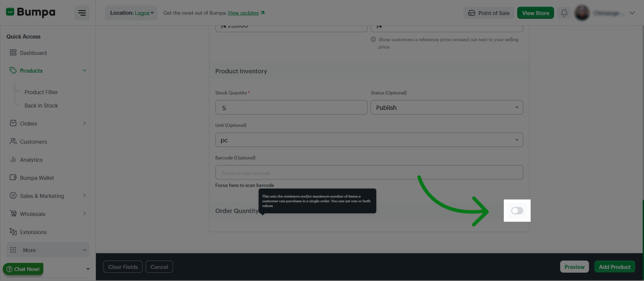Expand the account menu chevron
This screenshot has width=644, height=281.
(632, 13)
